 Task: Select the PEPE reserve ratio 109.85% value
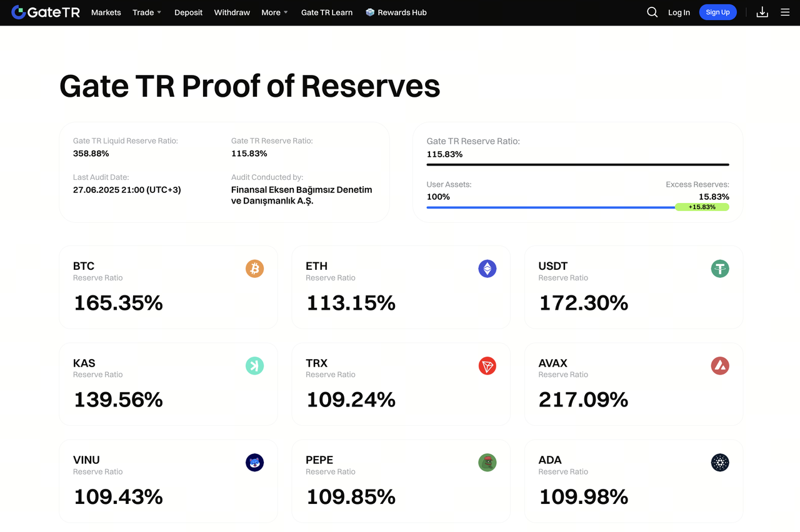pos(351,497)
